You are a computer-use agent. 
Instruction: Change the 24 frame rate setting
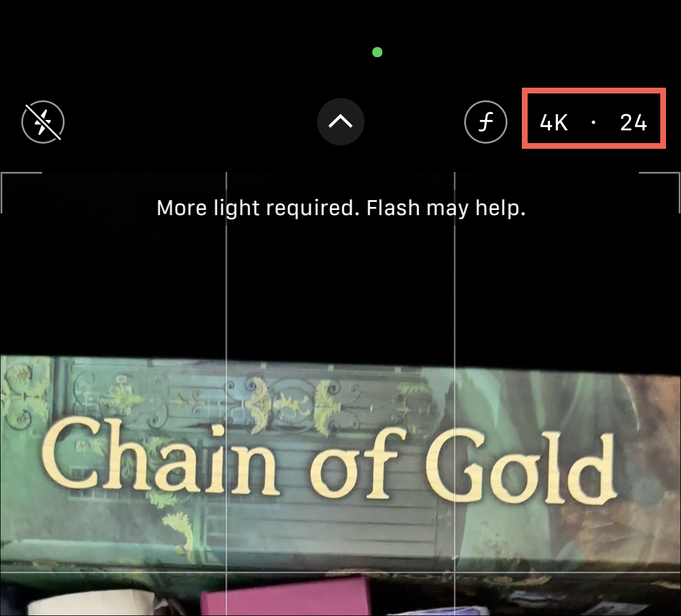coord(633,122)
